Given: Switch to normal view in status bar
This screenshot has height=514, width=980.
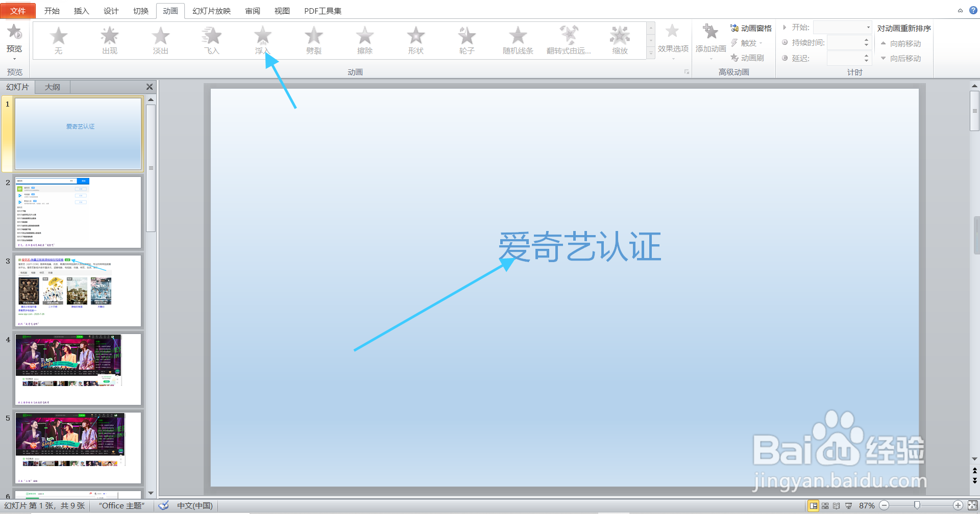Looking at the screenshot, I should tap(814, 506).
